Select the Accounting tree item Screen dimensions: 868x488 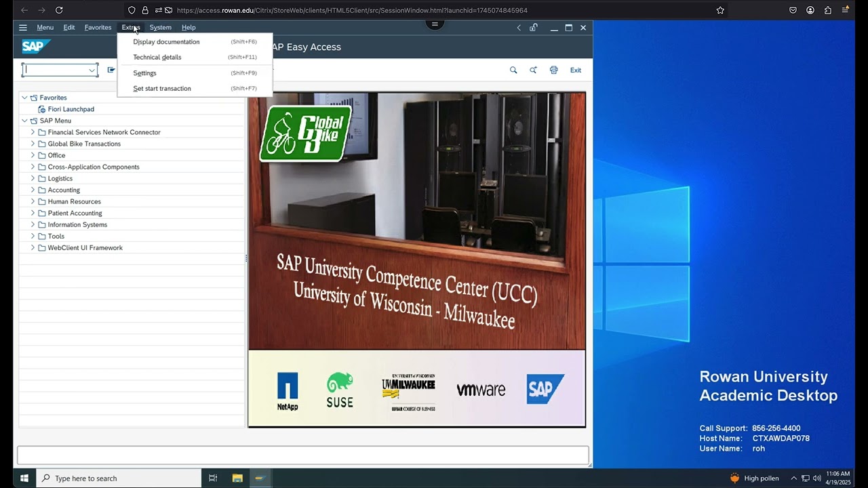[64, 190]
